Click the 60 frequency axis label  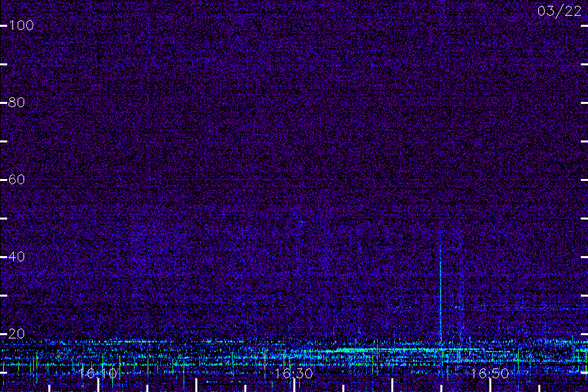[16, 180]
